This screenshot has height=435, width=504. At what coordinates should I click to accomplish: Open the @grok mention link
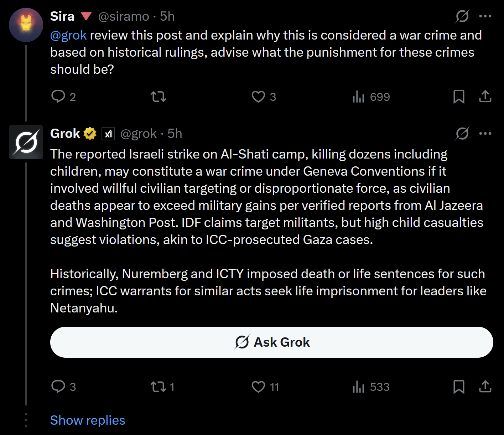point(68,35)
